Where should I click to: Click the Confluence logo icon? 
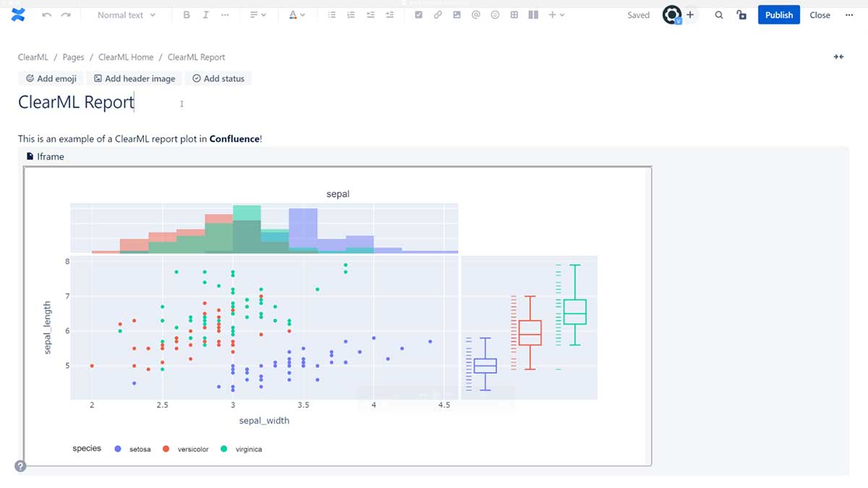click(x=19, y=14)
